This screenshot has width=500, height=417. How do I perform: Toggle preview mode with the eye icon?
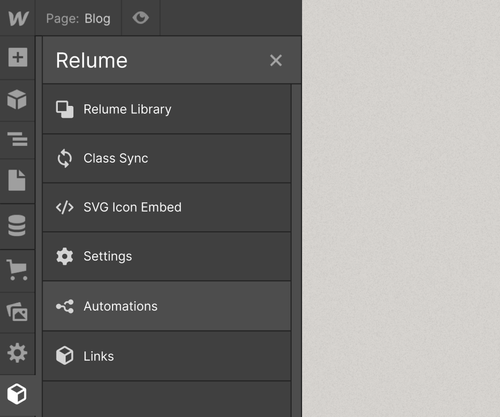[x=141, y=18]
